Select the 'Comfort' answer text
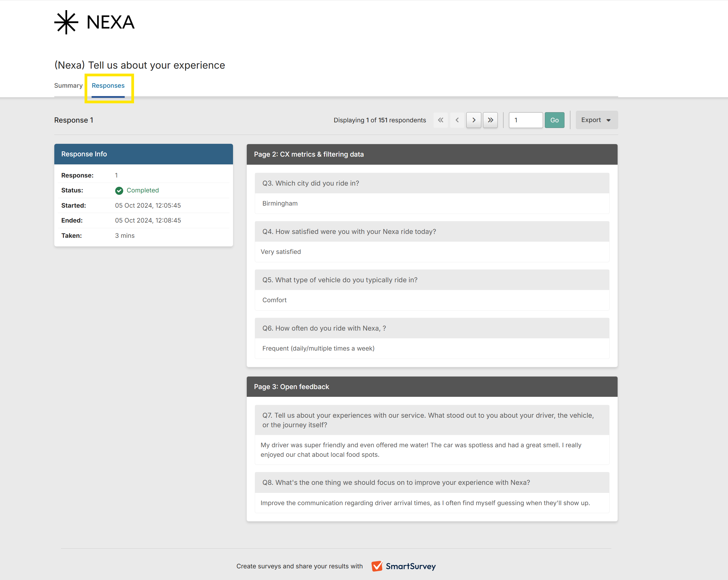The height and width of the screenshot is (580, 728). point(274,300)
